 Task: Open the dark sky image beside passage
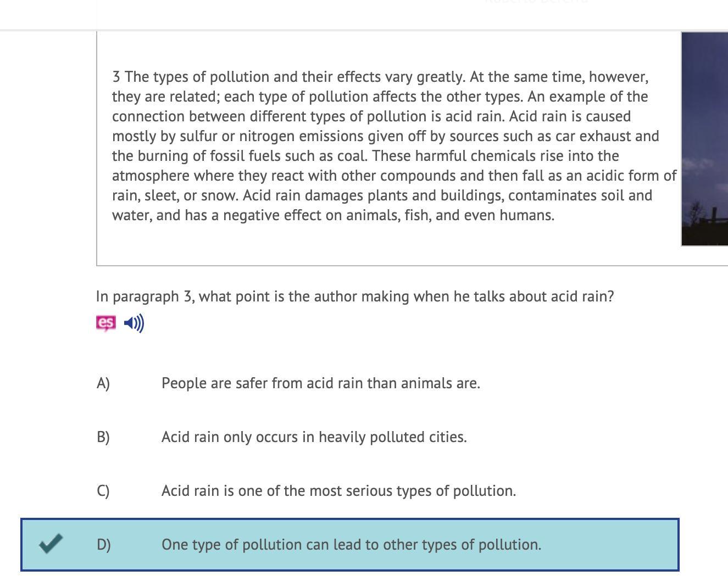(704, 138)
